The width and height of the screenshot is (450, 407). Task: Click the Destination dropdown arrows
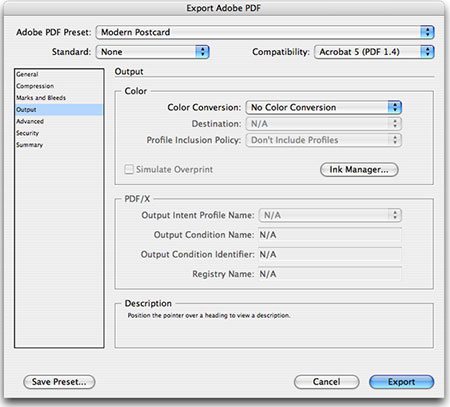click(x=395, y=124)
